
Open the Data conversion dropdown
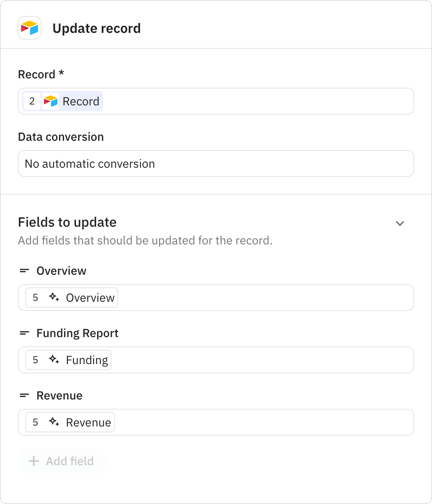[216, 164]
